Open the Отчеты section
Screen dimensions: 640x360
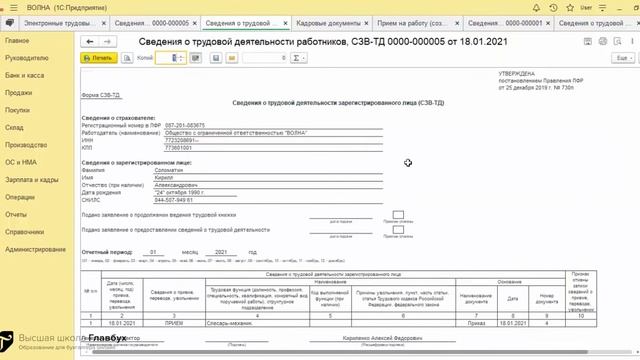16,214
